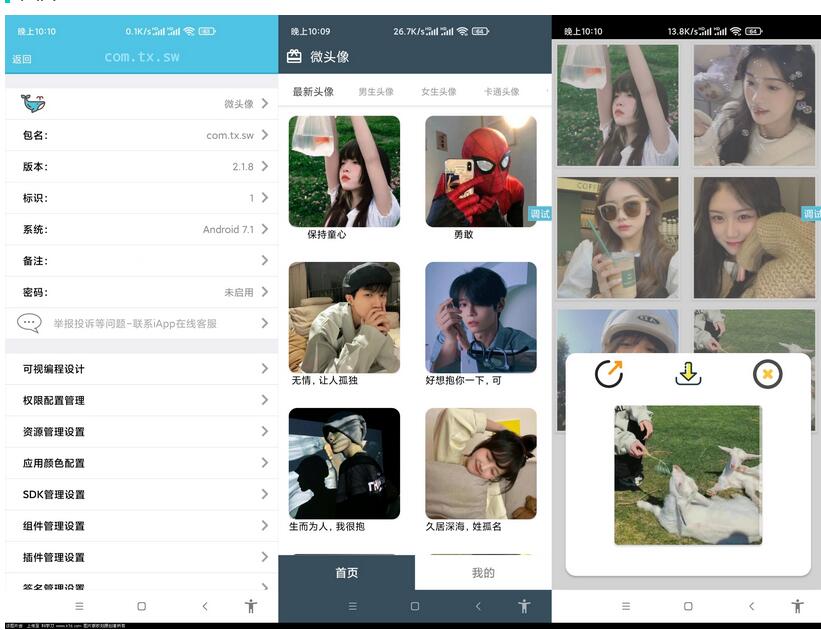This screenshot has width=821, height=630.
Task: Tap the download icon to save the goat image
Action: [686, 373]
